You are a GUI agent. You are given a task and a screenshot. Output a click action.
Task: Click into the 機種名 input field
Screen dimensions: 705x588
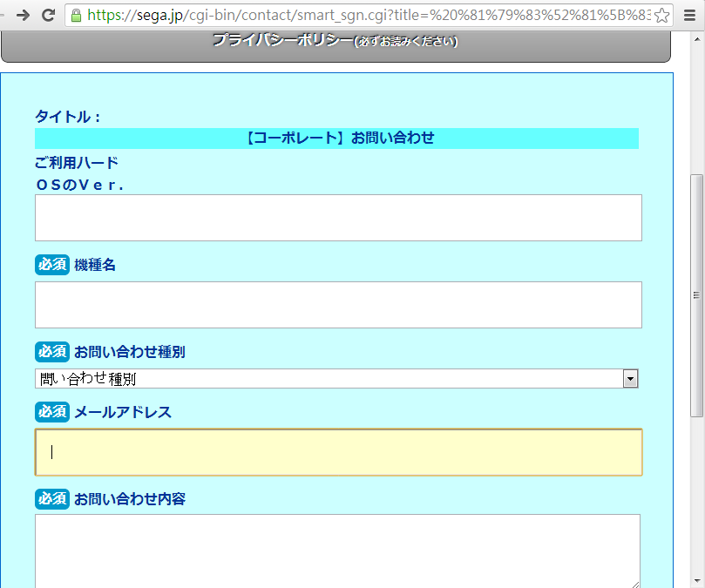(x=338, y=305)
